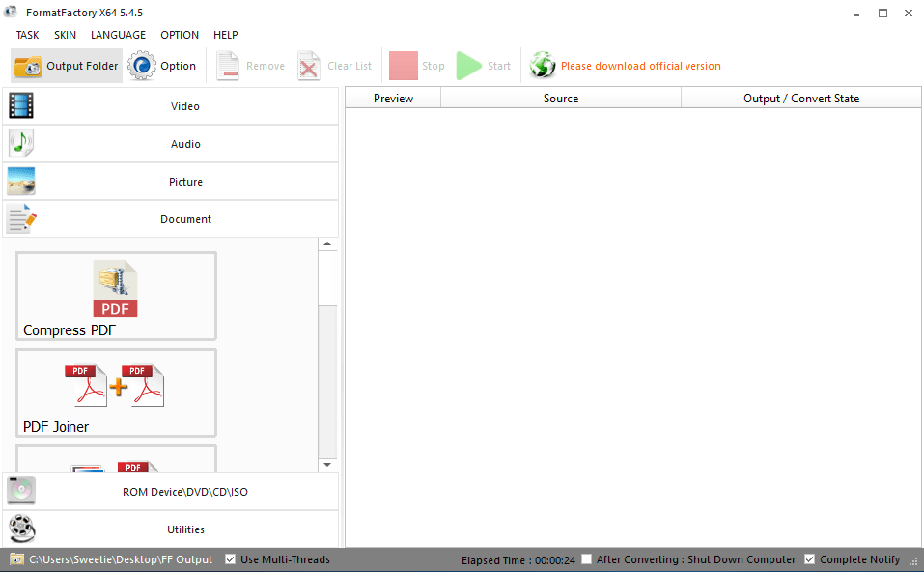924x572 pixels.
Task: Open the LANGUAGE menu
Action: tap(118, 35)
